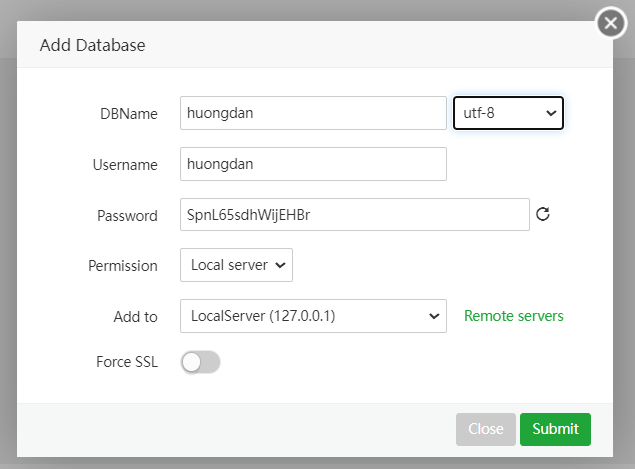Click the Add Database title bar

300,45
